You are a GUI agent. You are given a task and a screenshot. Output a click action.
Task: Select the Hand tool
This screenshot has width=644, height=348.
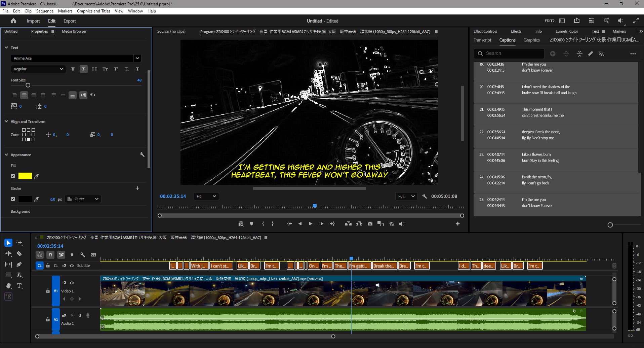tap(8, 286)
